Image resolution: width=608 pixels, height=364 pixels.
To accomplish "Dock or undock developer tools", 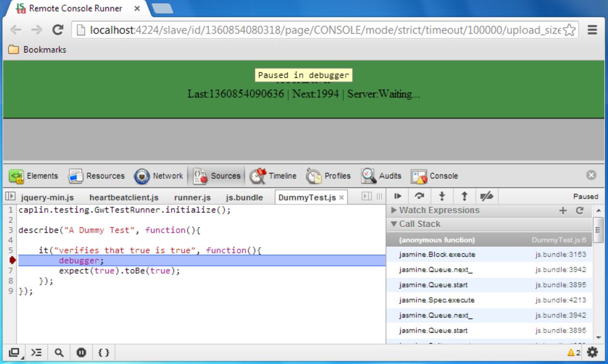I will 14,353.
